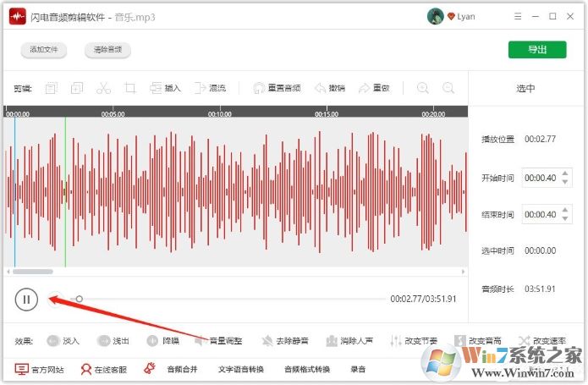
Task: Decrease 开始时间 with its down arrow
Action: point(565,182)
